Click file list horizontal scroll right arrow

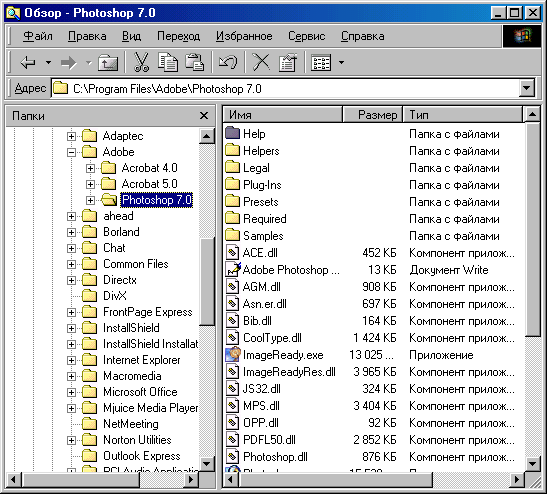[x=517, y=480]
